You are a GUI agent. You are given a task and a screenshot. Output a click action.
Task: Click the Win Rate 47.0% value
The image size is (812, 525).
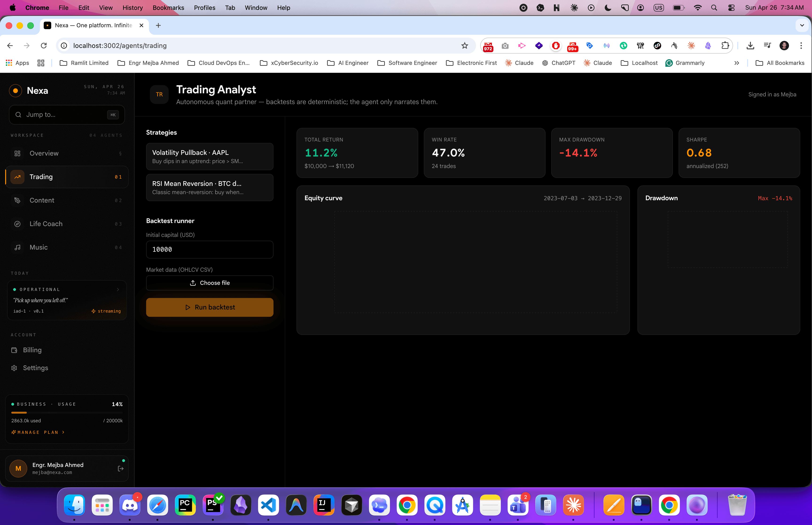[448, 153]
